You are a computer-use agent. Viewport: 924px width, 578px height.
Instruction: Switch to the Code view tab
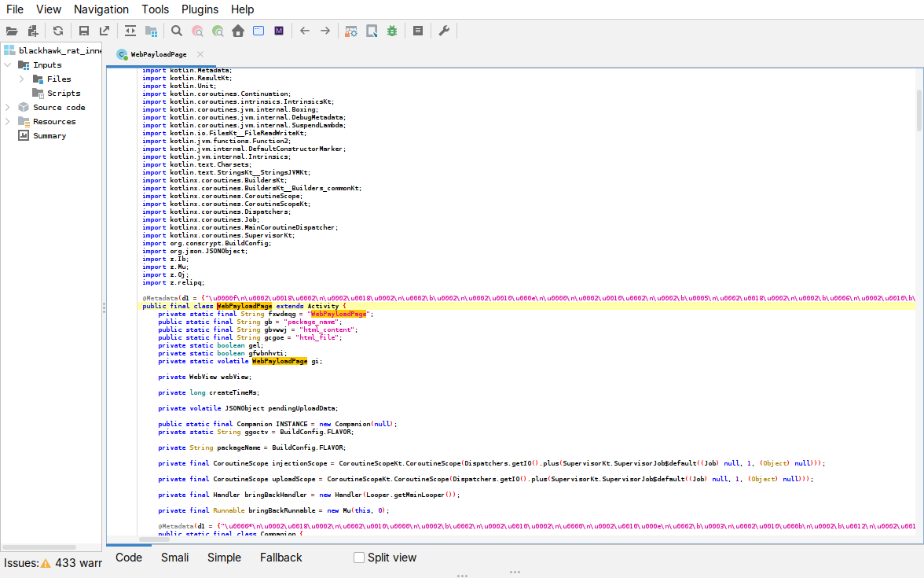click(x=129, y=558)
